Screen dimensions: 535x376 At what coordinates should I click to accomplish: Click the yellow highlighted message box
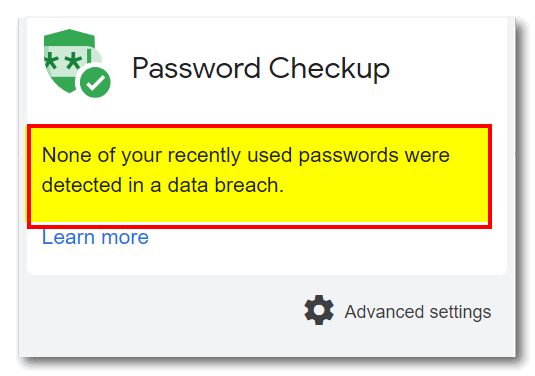(x=259, y=176)
